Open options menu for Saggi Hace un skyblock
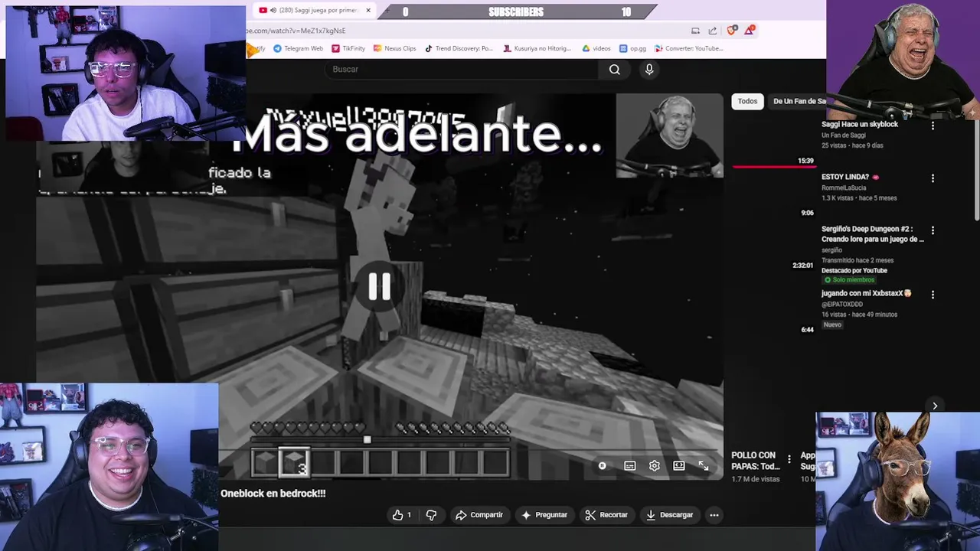The image size is (980, 551). point(933,126)
